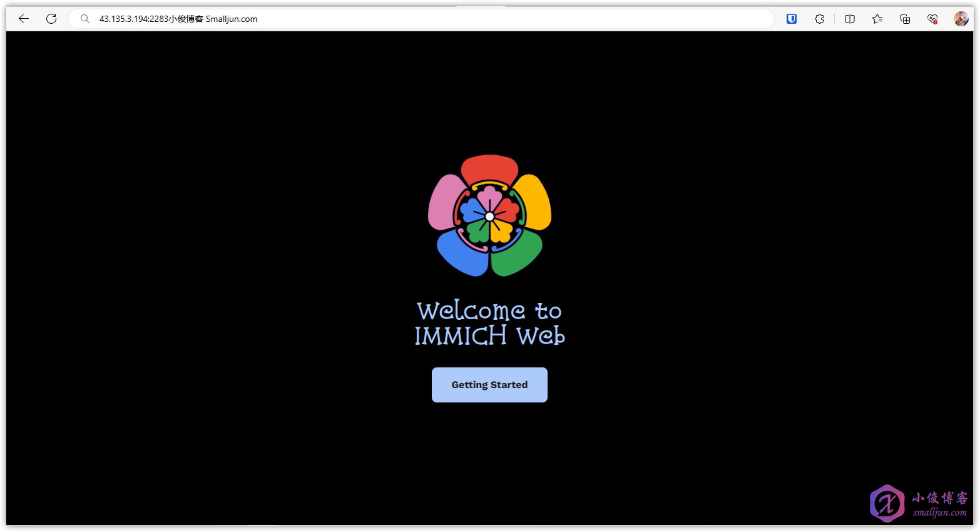
Task: Click the search magnifier icon in address bar
Action: pyautogui.click(x=85, y=19)
